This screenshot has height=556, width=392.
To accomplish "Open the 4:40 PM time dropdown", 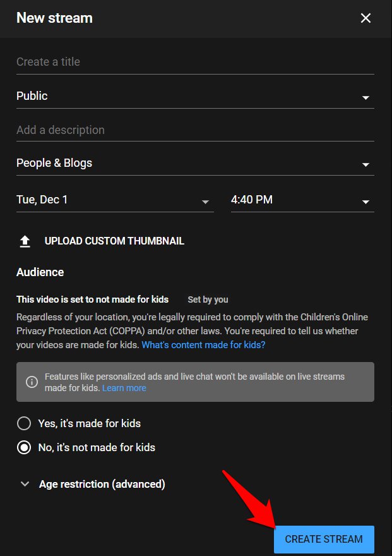I will pos(302,200).
